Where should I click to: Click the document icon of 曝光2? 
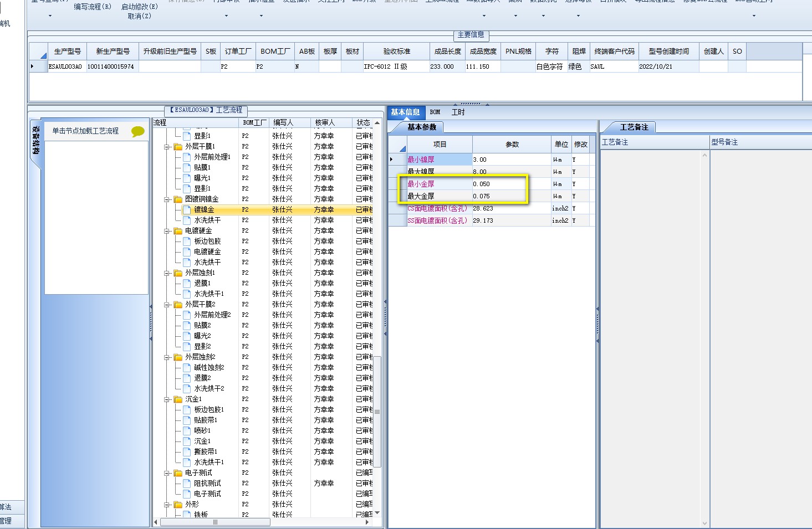pos(187,336)
